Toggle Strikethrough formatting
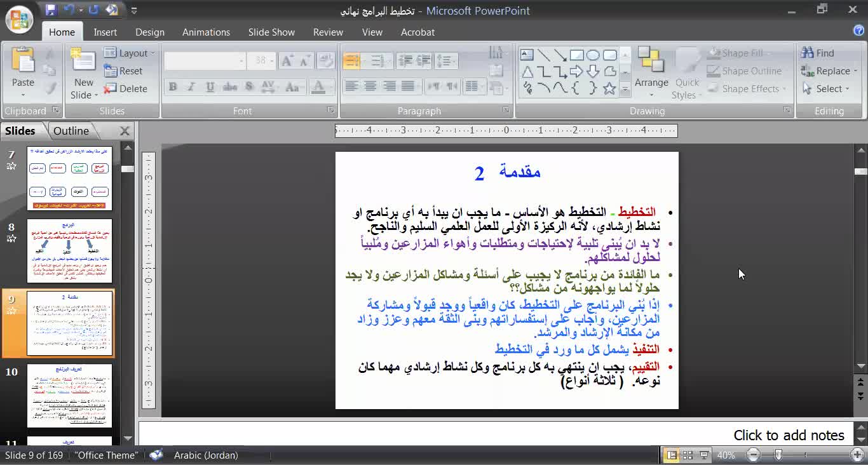Screen dimensions: 868x465 tap(230, 87)
